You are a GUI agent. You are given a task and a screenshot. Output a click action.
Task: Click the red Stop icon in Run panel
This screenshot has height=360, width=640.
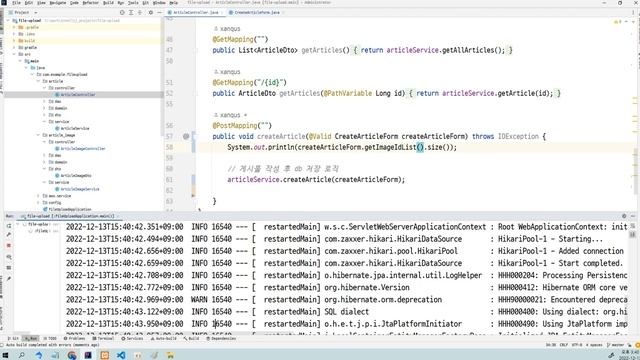[x=9, y=245]
